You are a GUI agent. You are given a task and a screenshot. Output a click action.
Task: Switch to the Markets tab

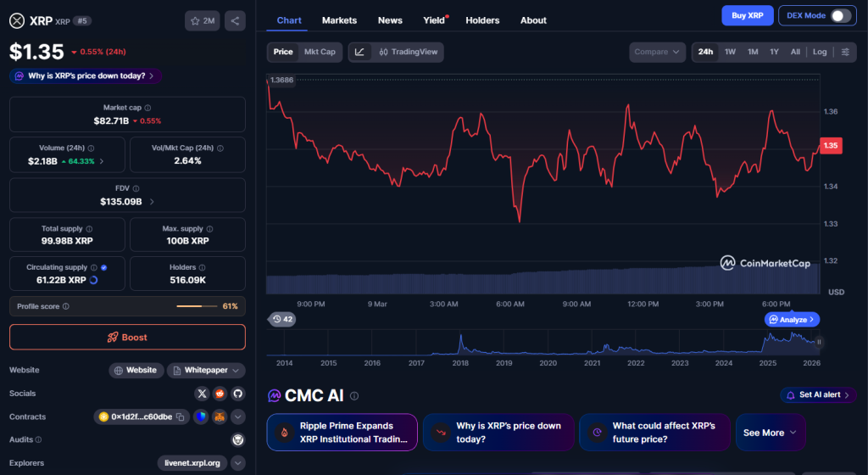pyautogui.click(x=339, y=20)
